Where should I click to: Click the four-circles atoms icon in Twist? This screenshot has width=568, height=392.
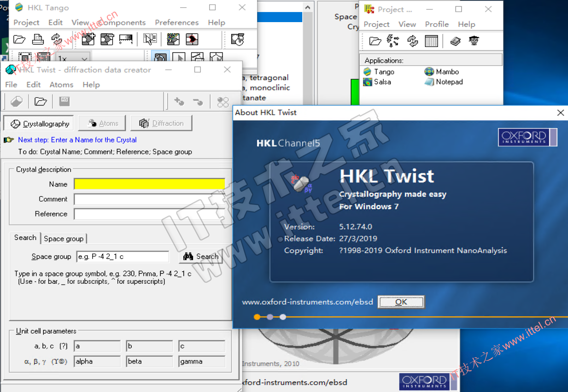tap(223, 101)
